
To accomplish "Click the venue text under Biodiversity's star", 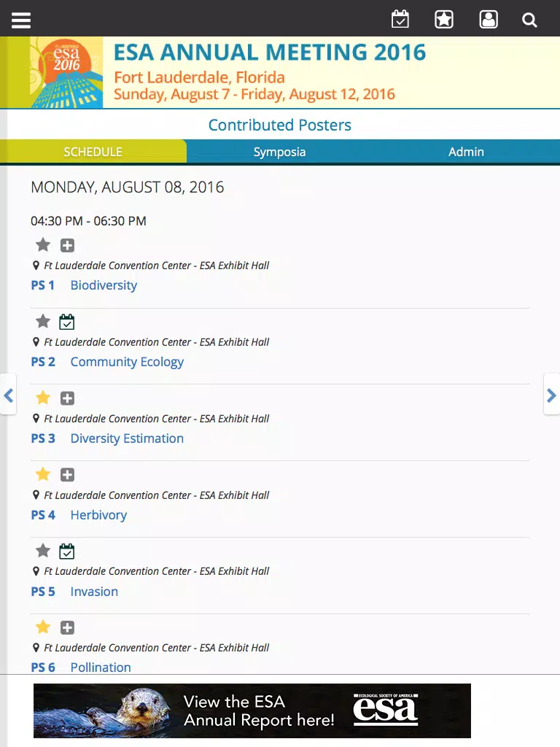I will click(157, 266).
